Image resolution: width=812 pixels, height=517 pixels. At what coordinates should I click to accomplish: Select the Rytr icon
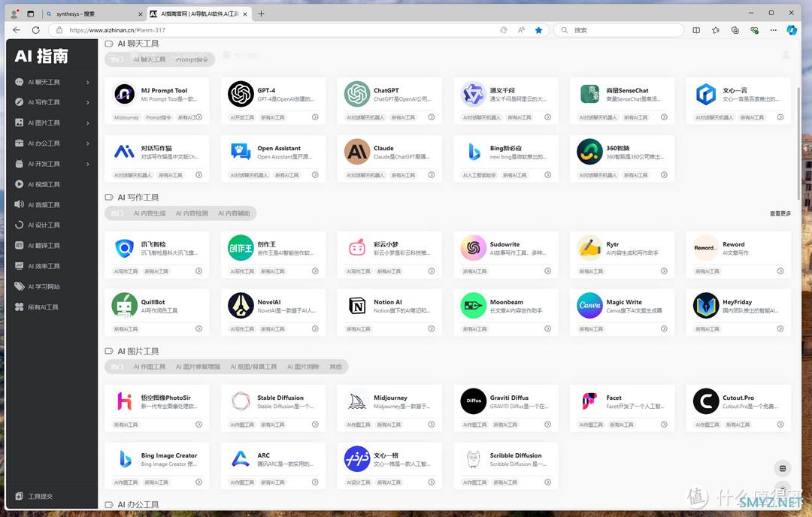(589, 248)
